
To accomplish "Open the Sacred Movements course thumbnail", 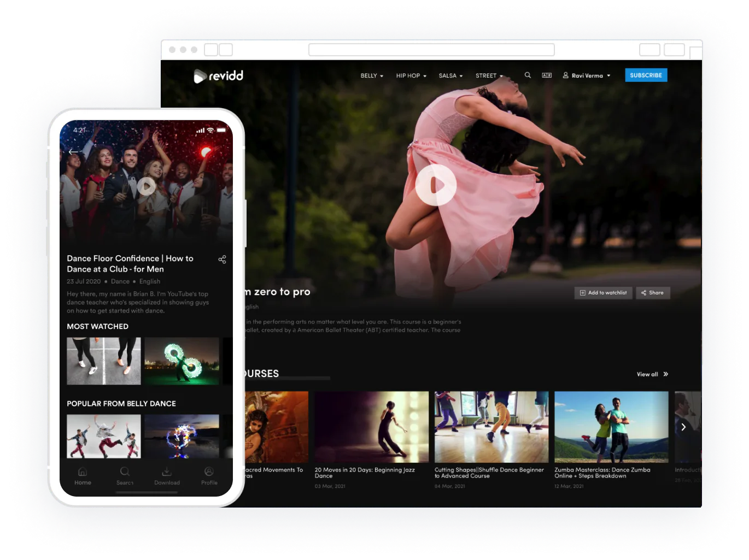I will [x=277, y=427].
